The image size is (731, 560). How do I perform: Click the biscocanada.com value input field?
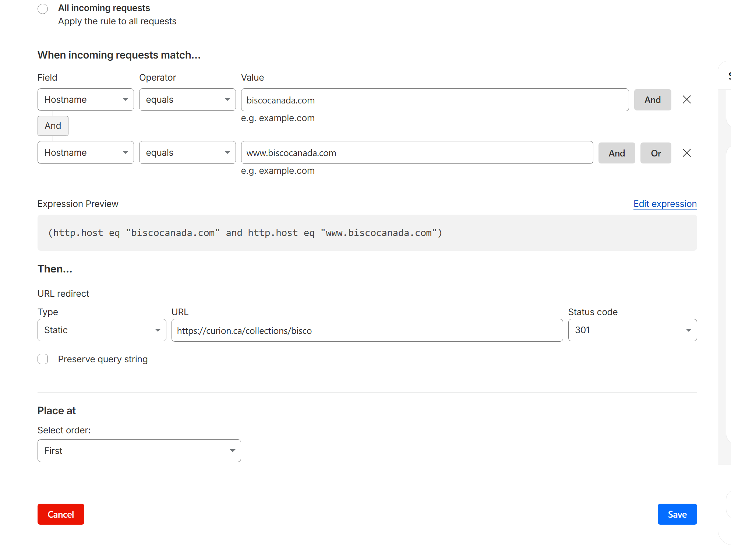[434, 100]
